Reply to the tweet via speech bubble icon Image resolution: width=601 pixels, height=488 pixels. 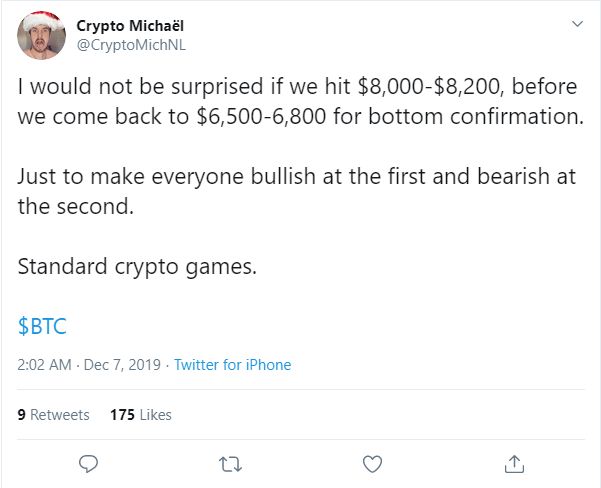pyautogui.click(x=88, y=463)
